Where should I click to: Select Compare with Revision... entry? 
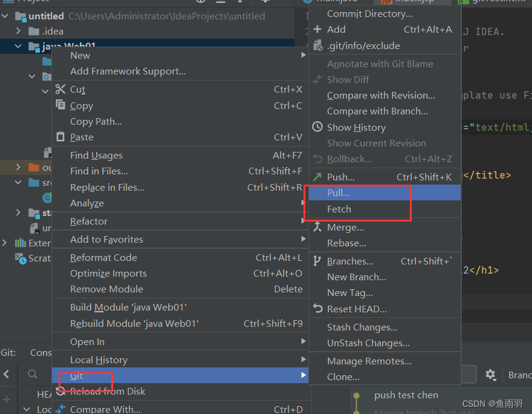(384, 96)
